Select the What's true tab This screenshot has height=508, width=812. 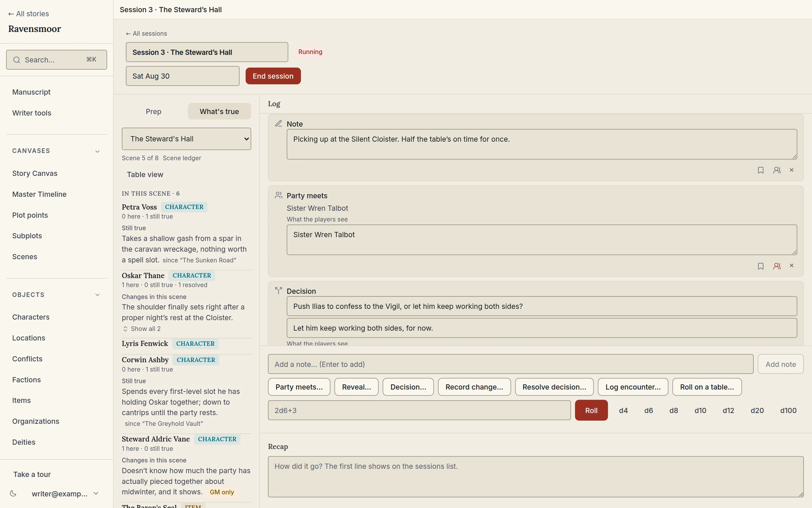pyautogui.click(x=219, y=111)
